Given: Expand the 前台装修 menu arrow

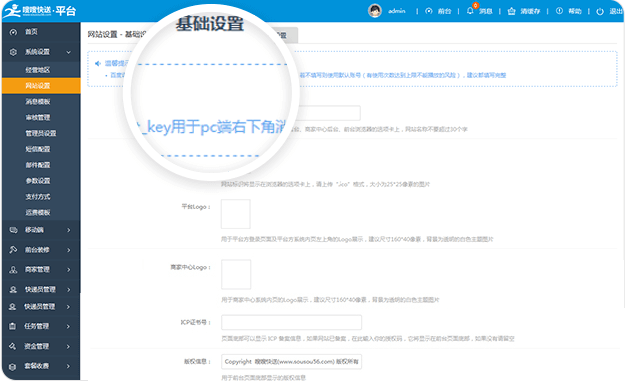Looking at the screenshot, I should 69,250.
